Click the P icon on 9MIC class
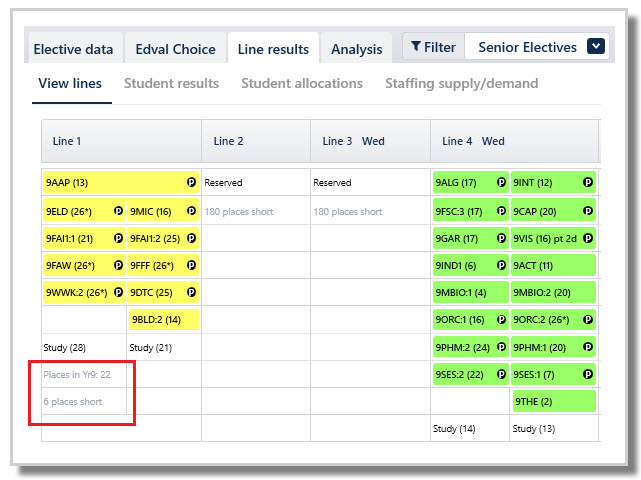This screenshot has width=641, height=480. click(x=191, y=211)
